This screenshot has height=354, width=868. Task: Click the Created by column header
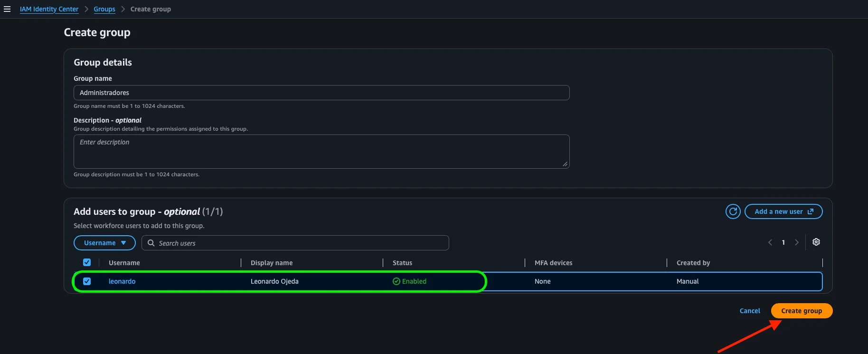[x=693, y=263]
